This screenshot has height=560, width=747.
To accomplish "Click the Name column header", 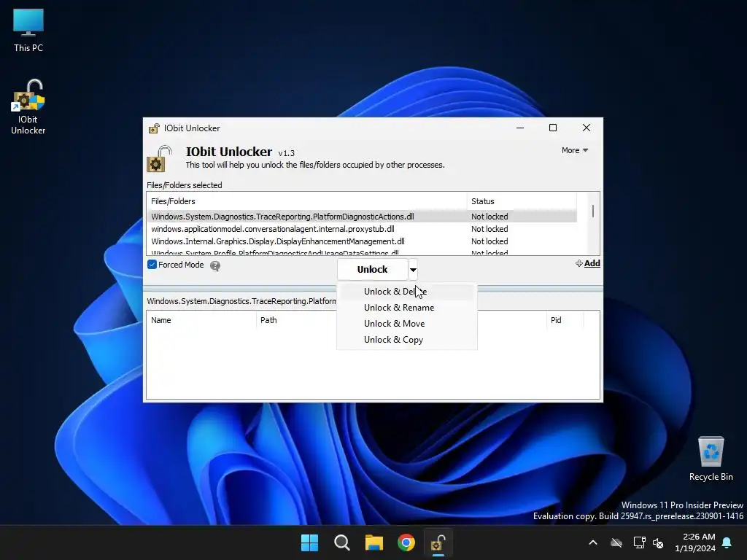I will click(201, 321).
